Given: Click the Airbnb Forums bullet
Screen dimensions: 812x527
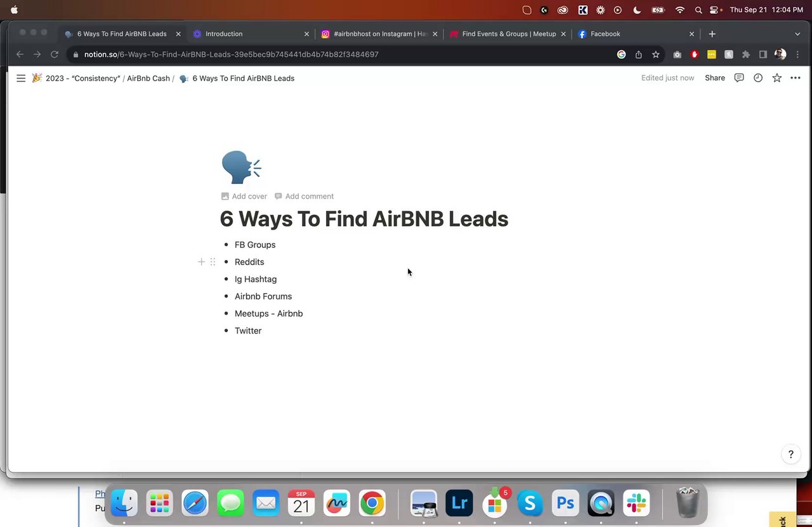Looking at the screenshot, I should tap(263, 296).
